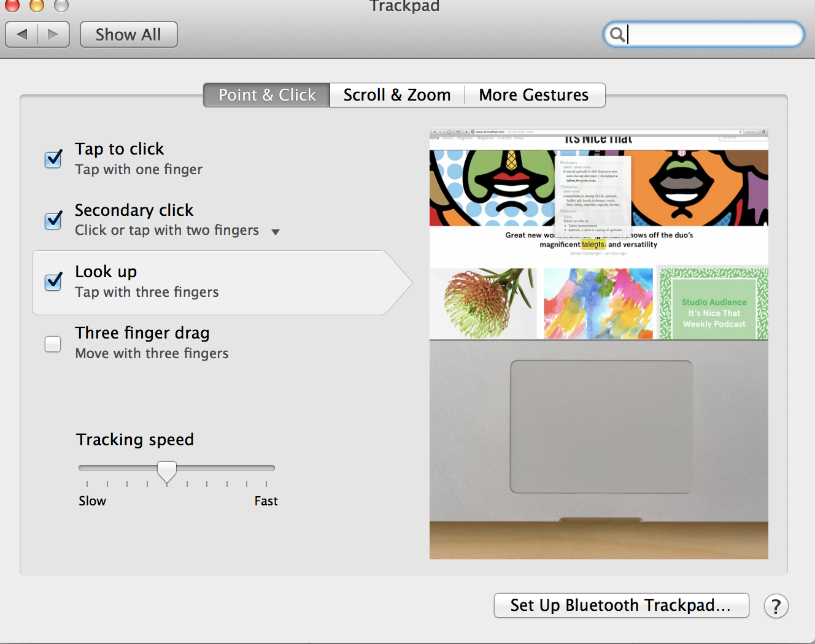The height and width of the screenshot is (644, 815).
Task: Click the yellow minimize window button
Action: click(37, 6)
